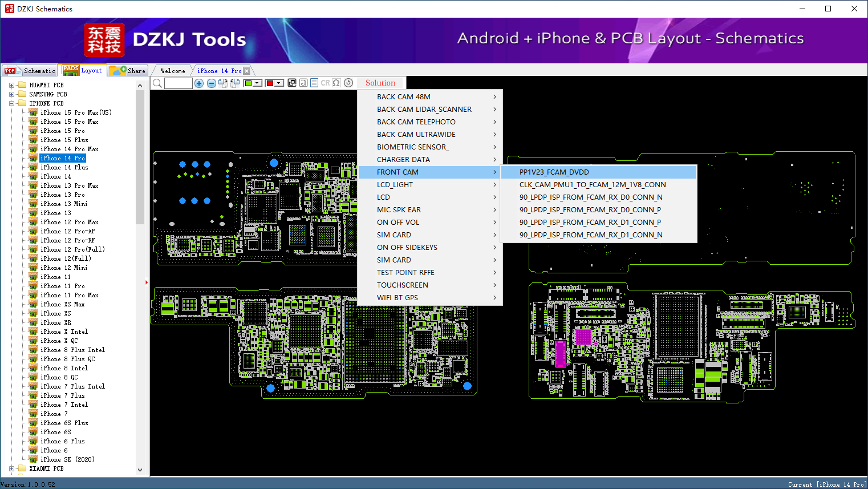Click the Solution button
The height and width of the screenshot is (489, 868).
coord(380,83)
